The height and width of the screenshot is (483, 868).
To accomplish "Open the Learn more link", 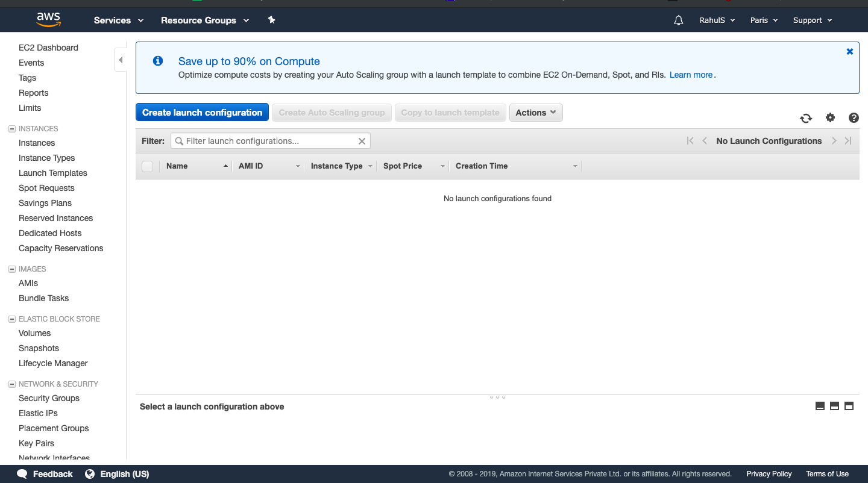I will (691, 75).
